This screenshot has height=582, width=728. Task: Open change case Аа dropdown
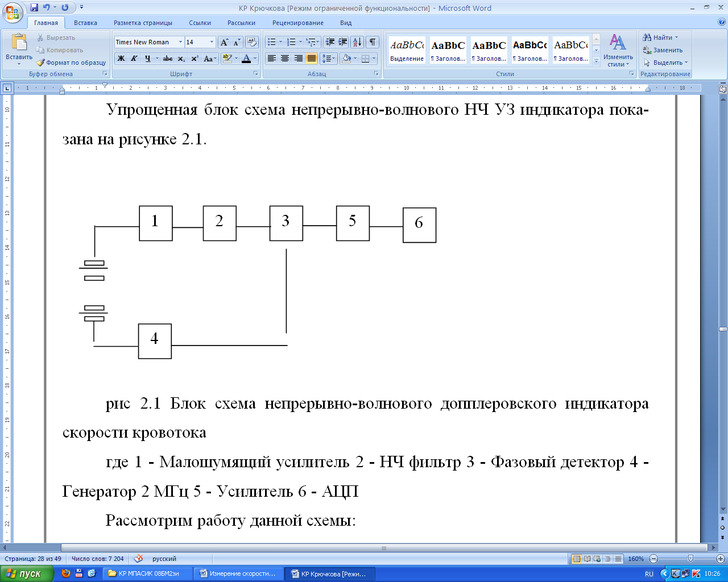click(210, 59)
